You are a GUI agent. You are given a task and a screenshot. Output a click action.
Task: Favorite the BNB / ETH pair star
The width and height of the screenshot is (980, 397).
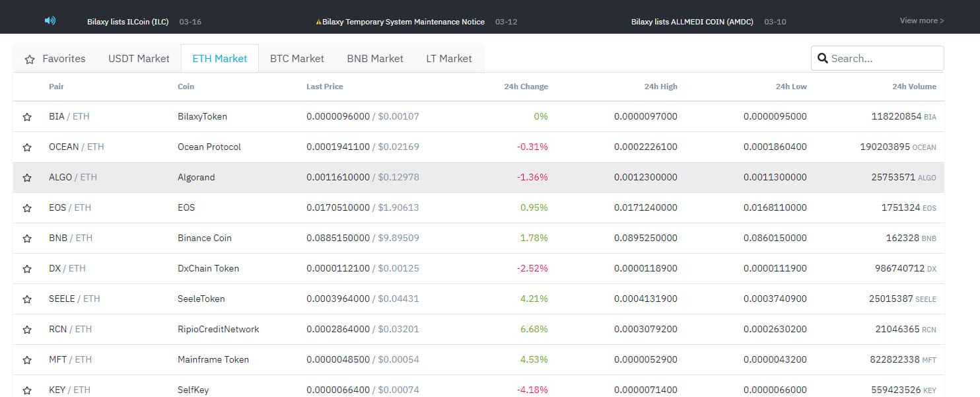(27, 238)
